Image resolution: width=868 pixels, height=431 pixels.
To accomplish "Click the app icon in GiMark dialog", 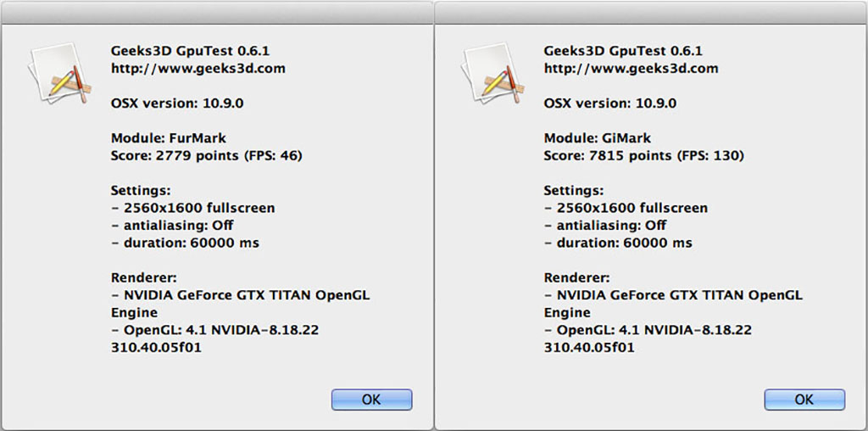I will pos(492,73).
